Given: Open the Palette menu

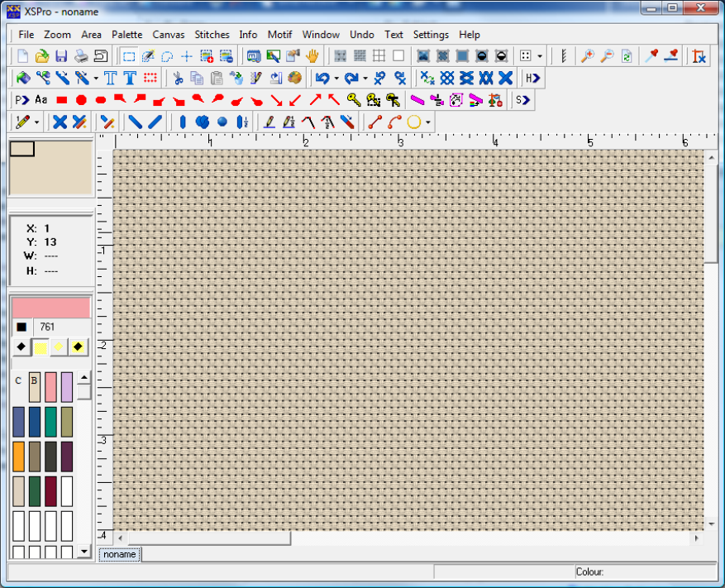Looking at the screenshot, I should [x=127, y=35].
